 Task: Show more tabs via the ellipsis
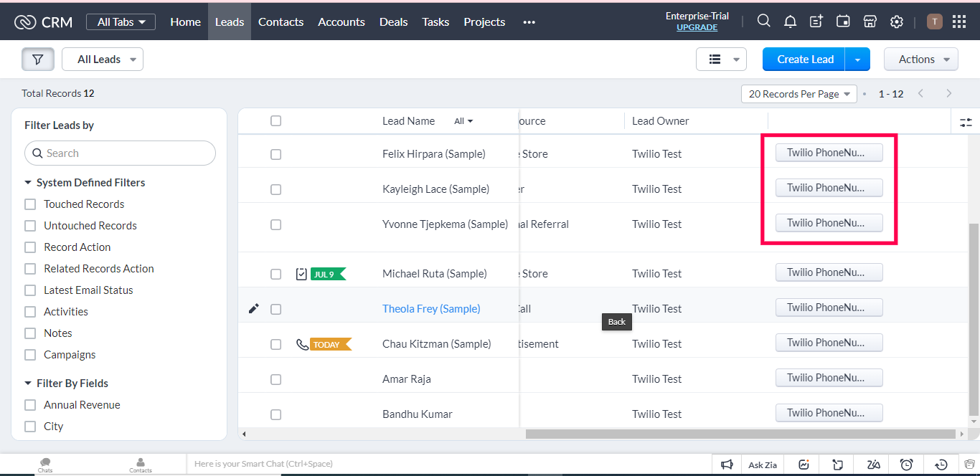pyautogui.click(x=529, y=22)
